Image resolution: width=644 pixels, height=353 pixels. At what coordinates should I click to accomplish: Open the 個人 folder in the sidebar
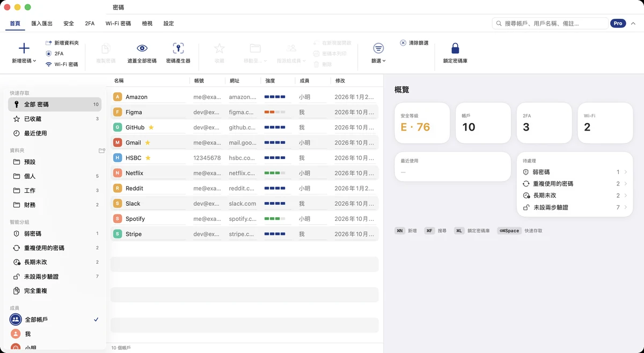(55, 176)
